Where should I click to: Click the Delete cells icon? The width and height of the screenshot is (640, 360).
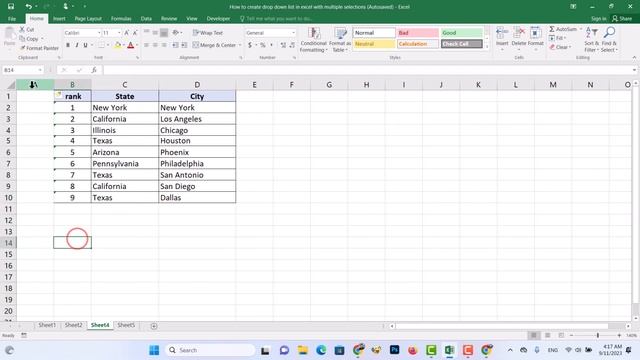[519, 33]
